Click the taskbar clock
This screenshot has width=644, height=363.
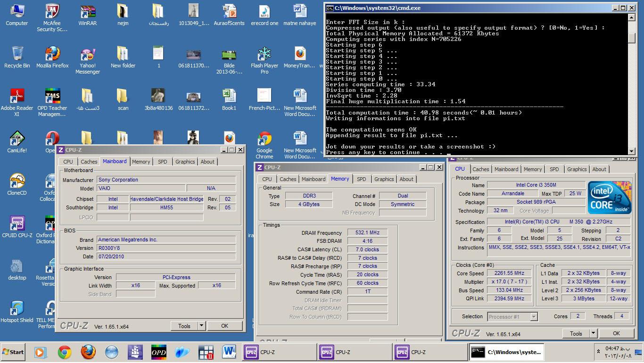tap(619, 352)
